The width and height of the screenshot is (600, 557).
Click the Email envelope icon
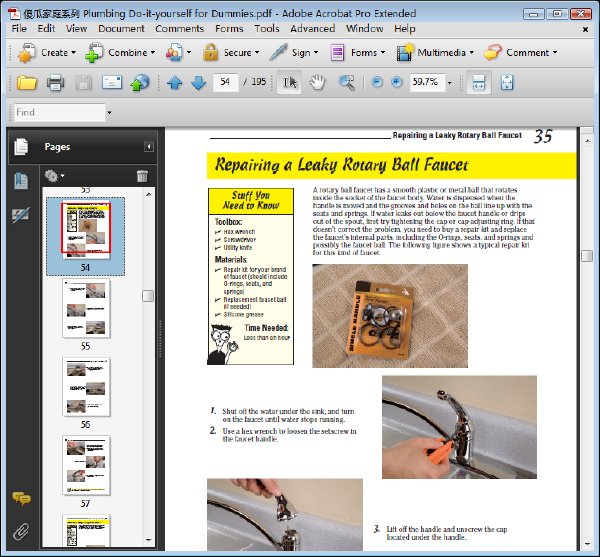(x=112, y=82)
